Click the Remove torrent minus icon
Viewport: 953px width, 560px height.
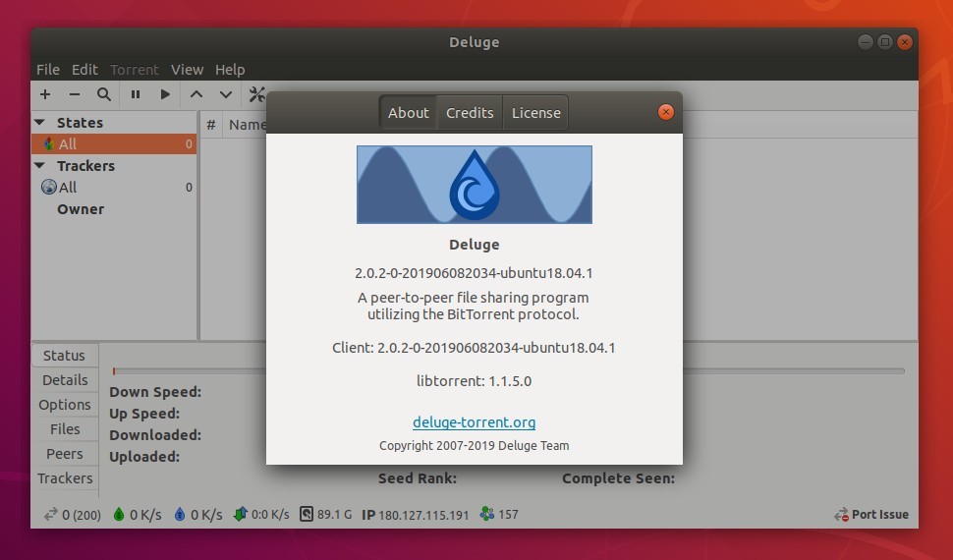coord(74,94)
